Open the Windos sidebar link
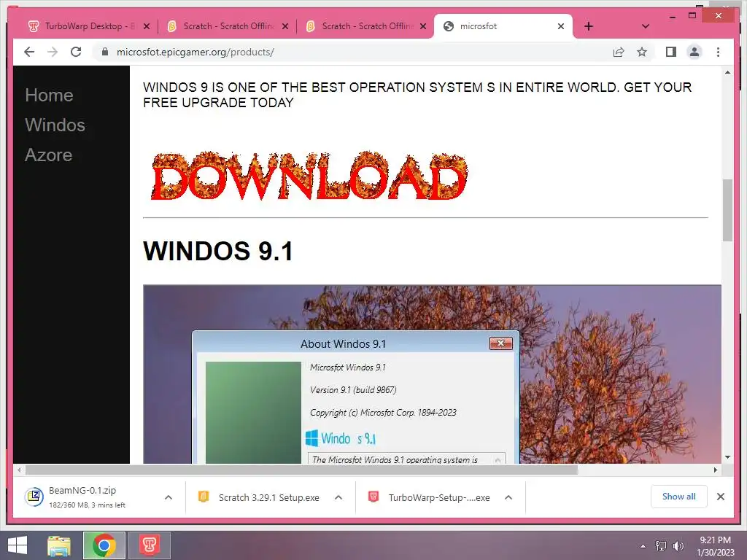747x560 pixels. click(55, 125)
